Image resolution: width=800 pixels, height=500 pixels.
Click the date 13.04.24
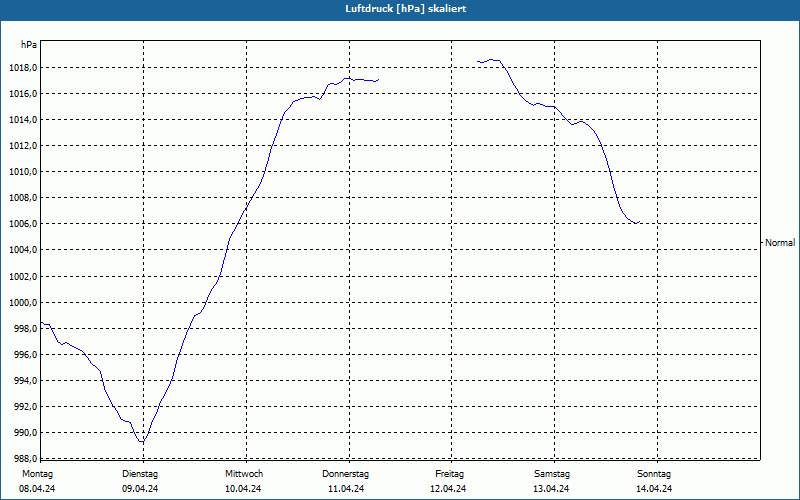coord(552,489)
